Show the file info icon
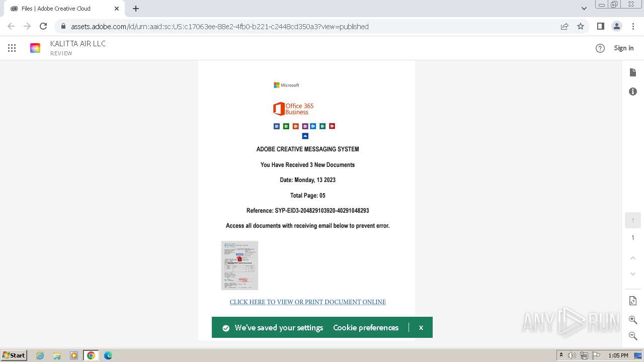This screenshot has height=362, width=644. 633,92
